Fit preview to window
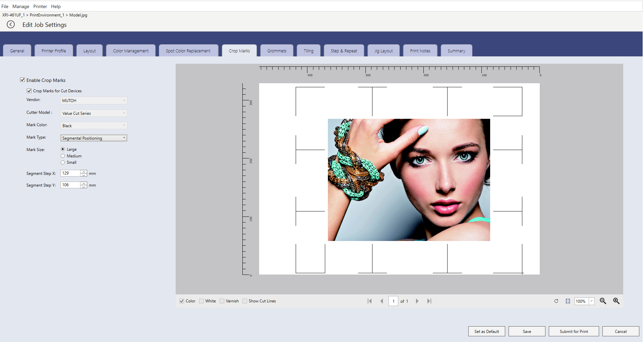The width and height of the screenshot is (644, 342). tap(568, 301)
